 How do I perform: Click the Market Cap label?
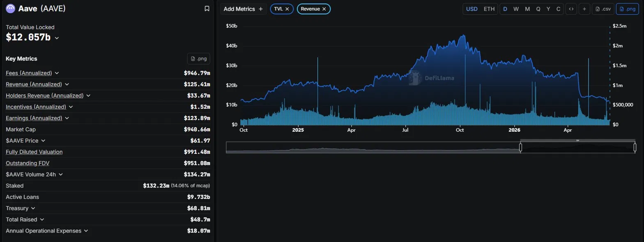(x=21, y=129)
